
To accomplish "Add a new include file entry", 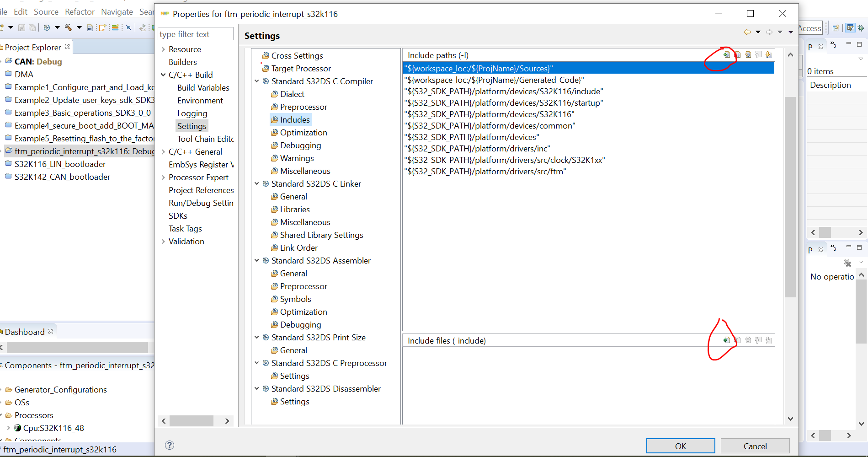I will click(x=727, y=340).
